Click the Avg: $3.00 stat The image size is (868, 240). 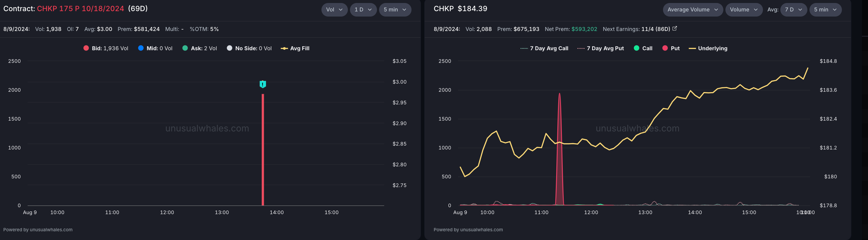[x=98, y=29]
